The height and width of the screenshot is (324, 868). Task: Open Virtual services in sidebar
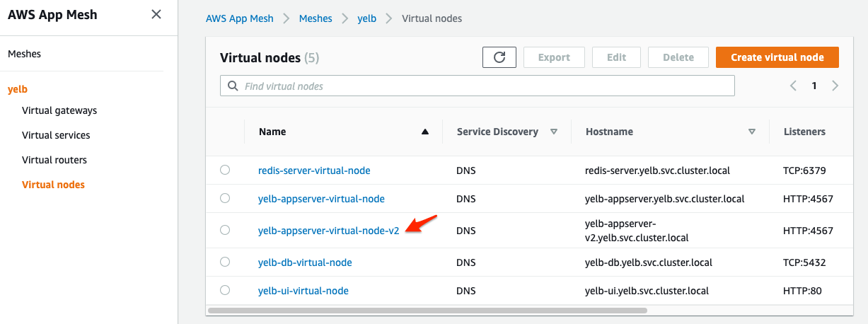(x=56, y=135)
